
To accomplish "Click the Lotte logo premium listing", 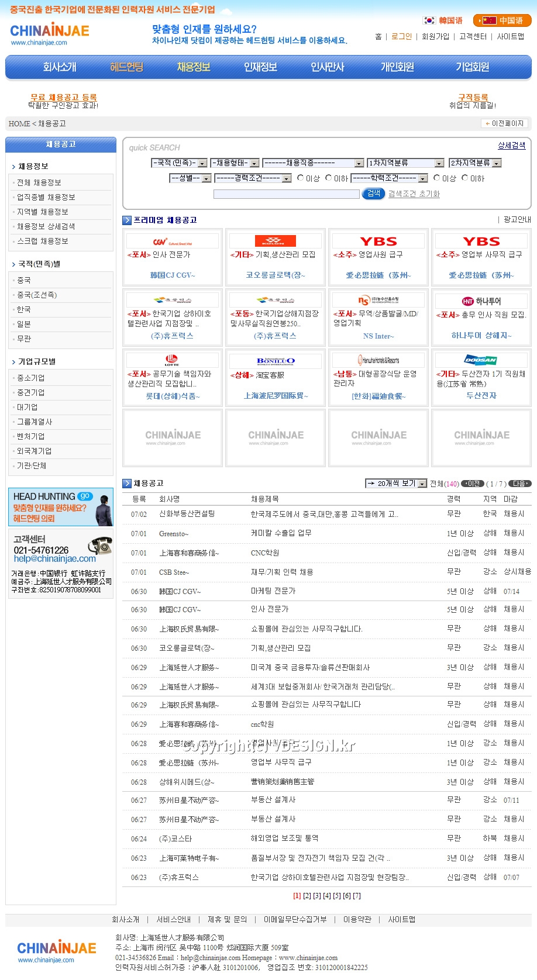I will pos(173,360).
